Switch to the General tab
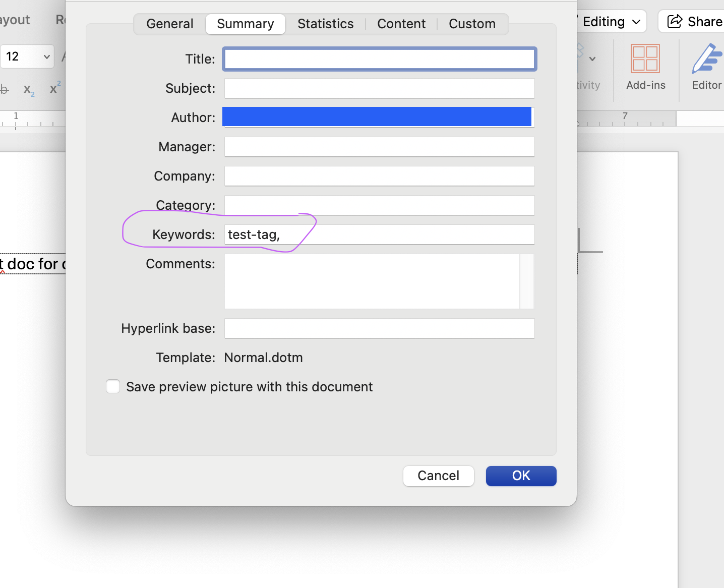This screenshot has height=588, width=724. point(169,24)
